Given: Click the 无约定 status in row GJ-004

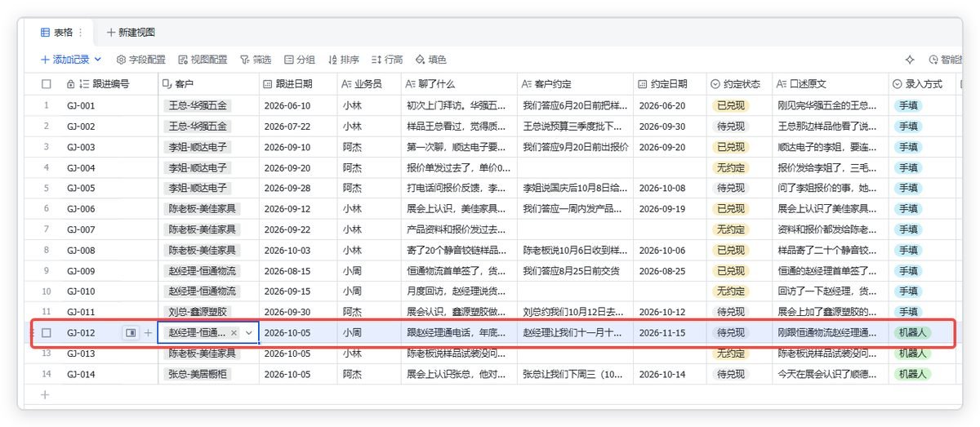Looking at the screenshot, I should 730,167.
